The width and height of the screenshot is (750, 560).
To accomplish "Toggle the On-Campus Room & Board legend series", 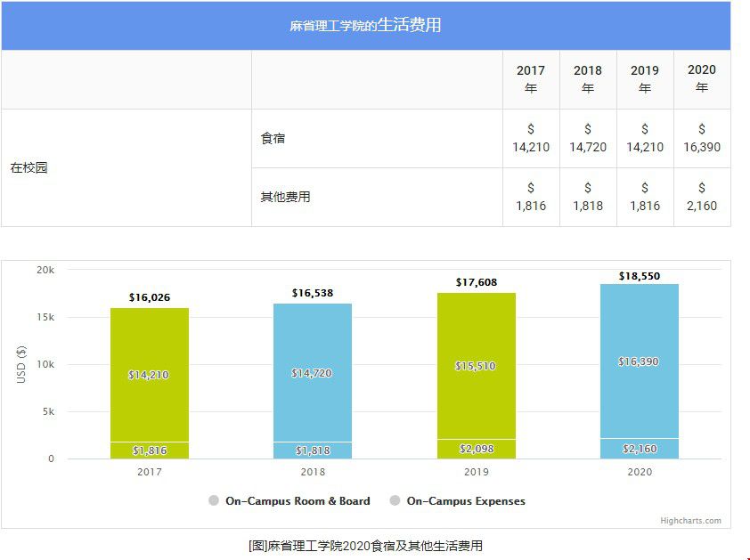I will coord(289,500).
